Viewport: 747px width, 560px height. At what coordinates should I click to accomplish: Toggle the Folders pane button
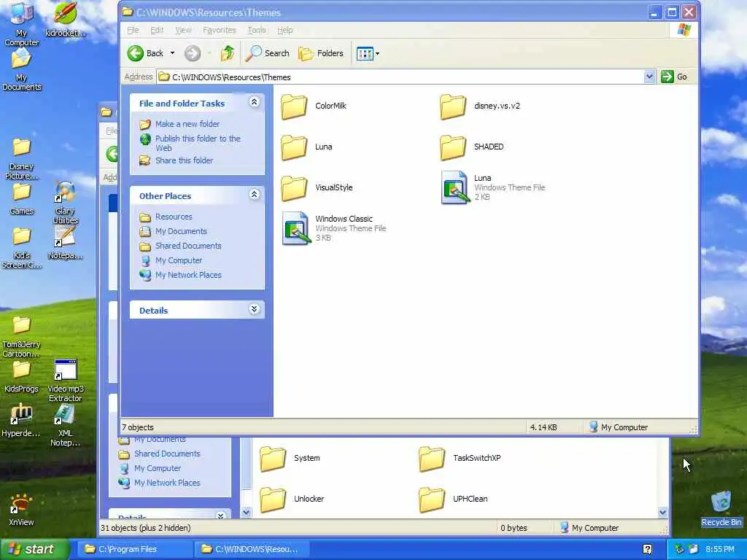(x=321, y=53)
